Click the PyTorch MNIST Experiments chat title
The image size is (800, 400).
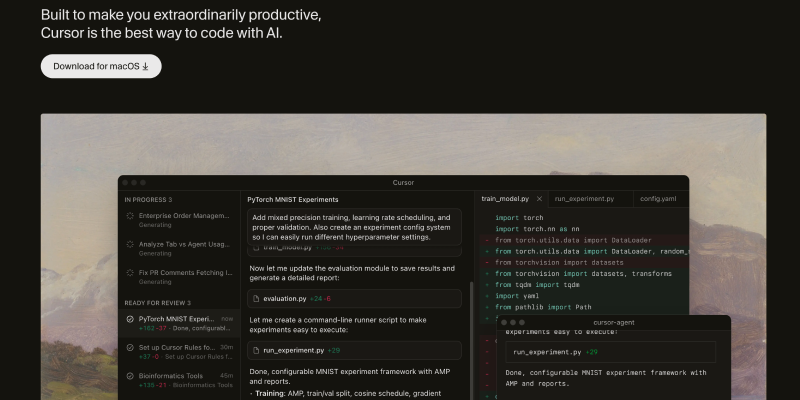(293, 199)
